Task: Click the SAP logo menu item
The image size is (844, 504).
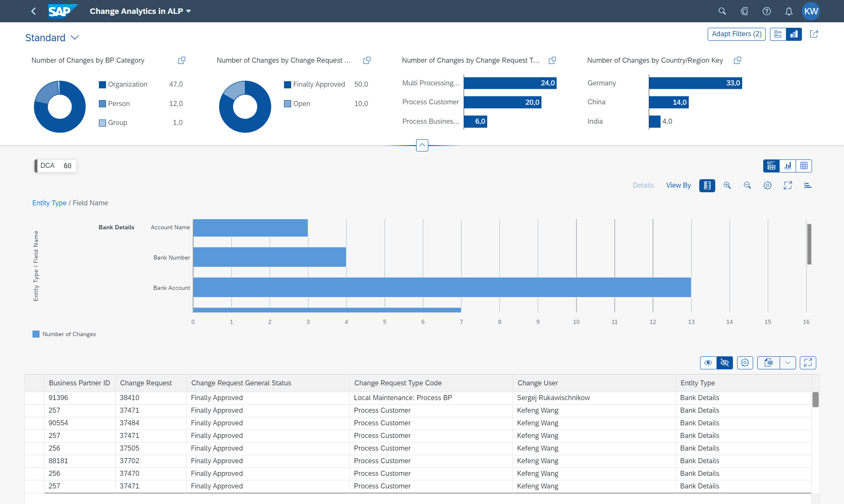Action: [59, 11]
